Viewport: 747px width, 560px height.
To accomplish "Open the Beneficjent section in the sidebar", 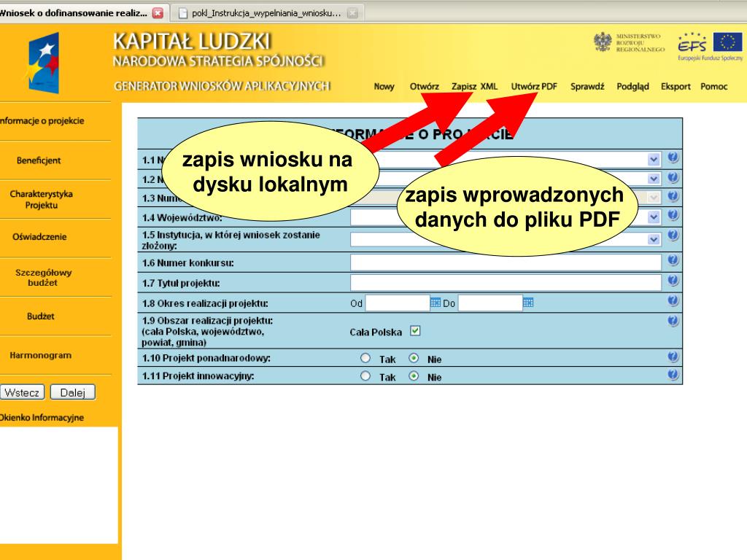I will point(39,160).
